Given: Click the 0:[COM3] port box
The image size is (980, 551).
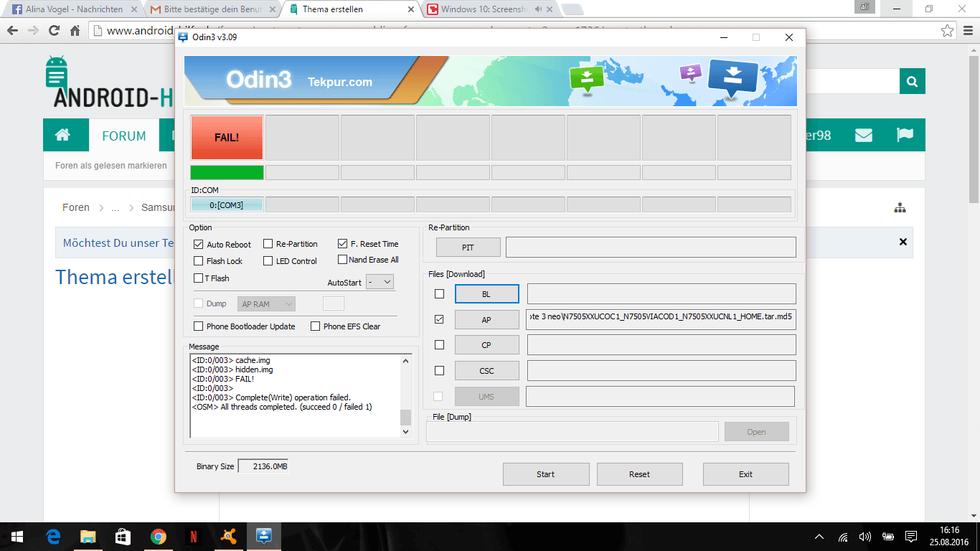Looking at the screenshot, I should (x=227, y=205).
